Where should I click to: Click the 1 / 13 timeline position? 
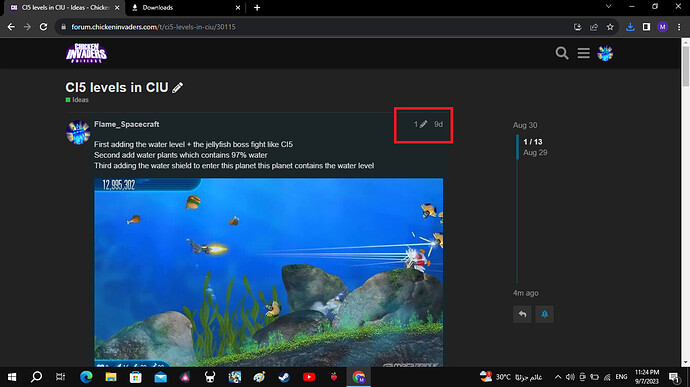coord(532,142)
